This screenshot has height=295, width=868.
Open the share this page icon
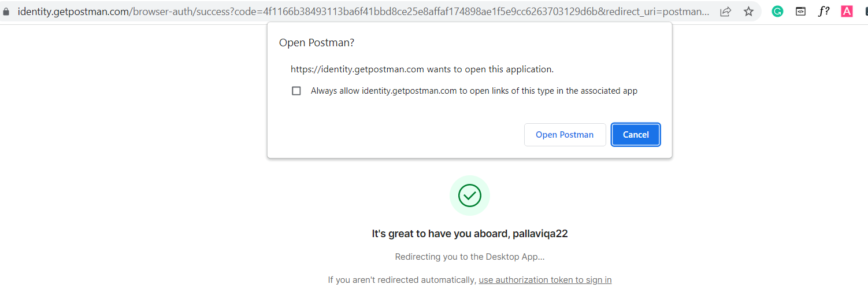coord(725,11)
